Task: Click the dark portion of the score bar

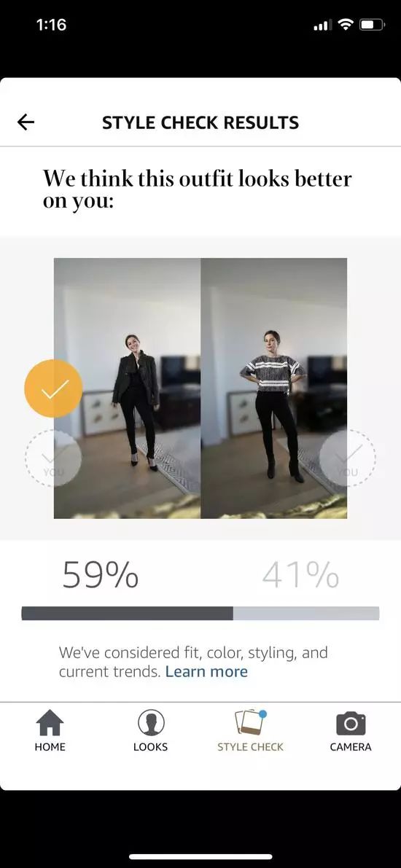Action: [128, 614]
